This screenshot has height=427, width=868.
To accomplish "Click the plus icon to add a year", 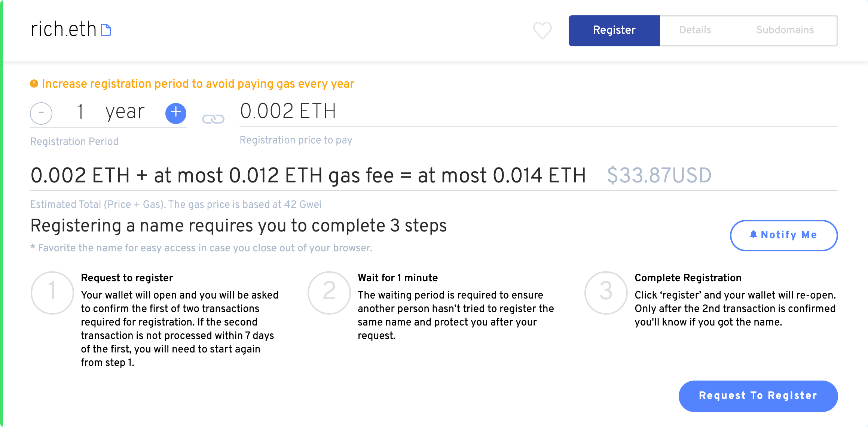I will point(176,113).
